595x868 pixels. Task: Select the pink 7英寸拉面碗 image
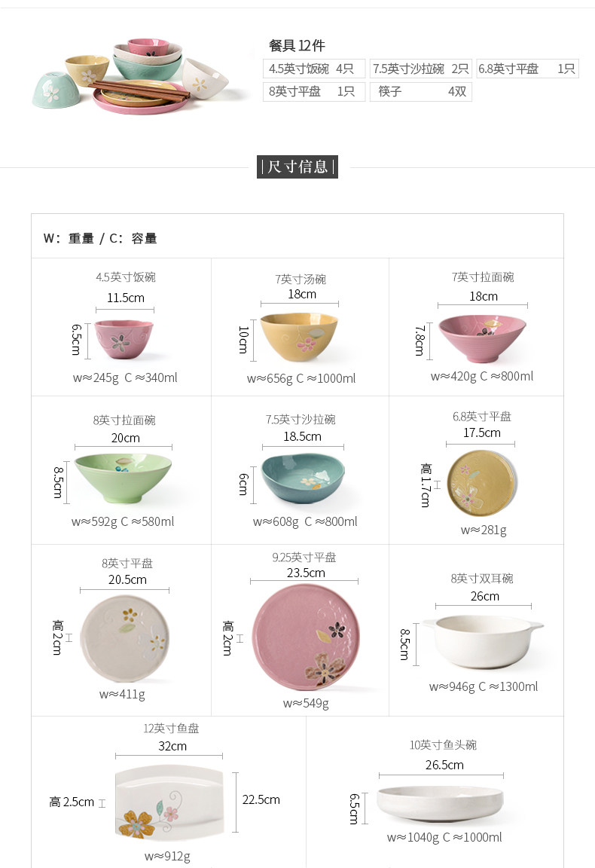482,339
